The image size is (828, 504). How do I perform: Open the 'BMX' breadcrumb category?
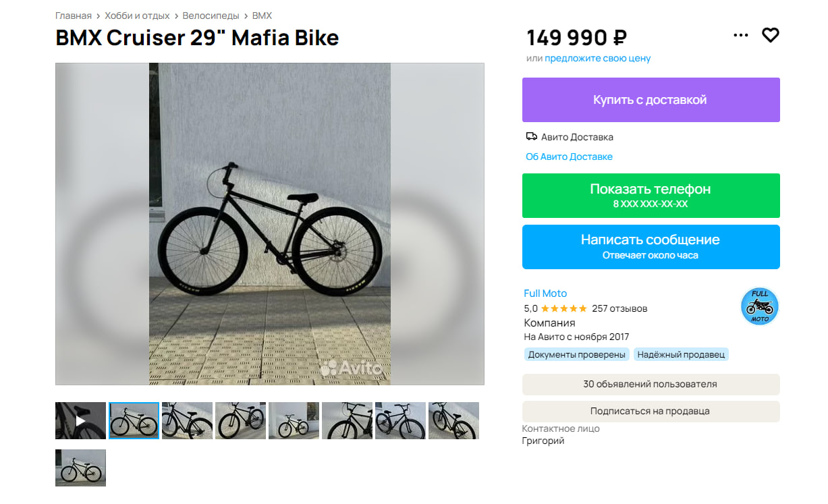tap(262, 16)
